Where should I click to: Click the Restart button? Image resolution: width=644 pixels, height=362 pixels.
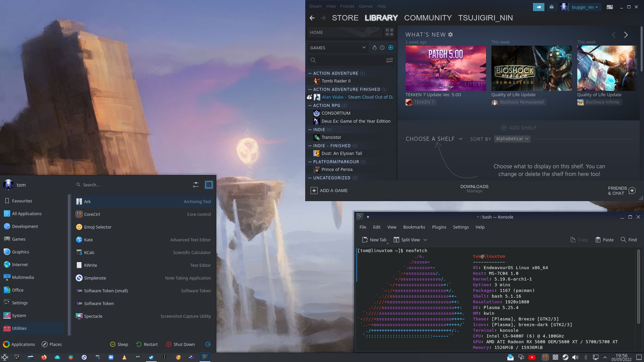pyautogui.click(x=147, y=344)
